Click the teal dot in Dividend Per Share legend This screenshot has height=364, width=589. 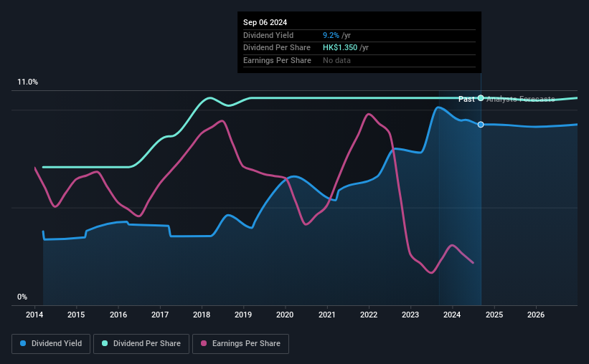pyautogui.click(x=105, y=343)
